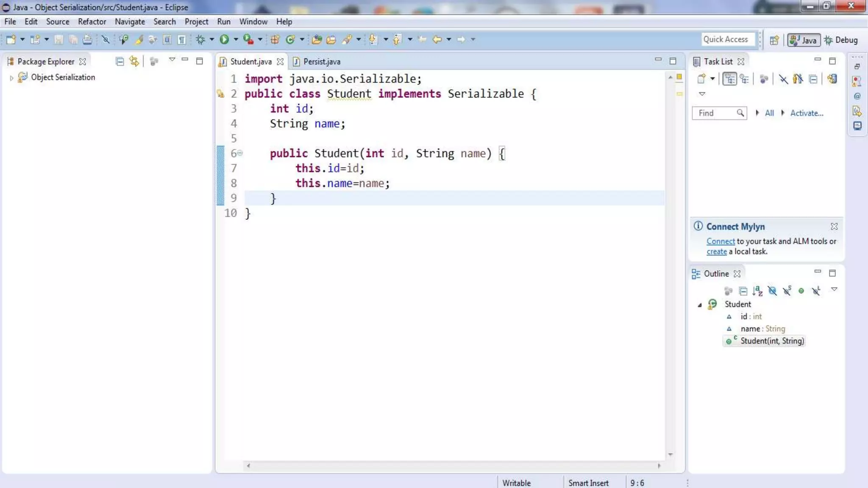Image resolution: width=868 pixels, height=488 pixels.
Task: Click the Find field in Task List
Action: [x=715, y=113]
